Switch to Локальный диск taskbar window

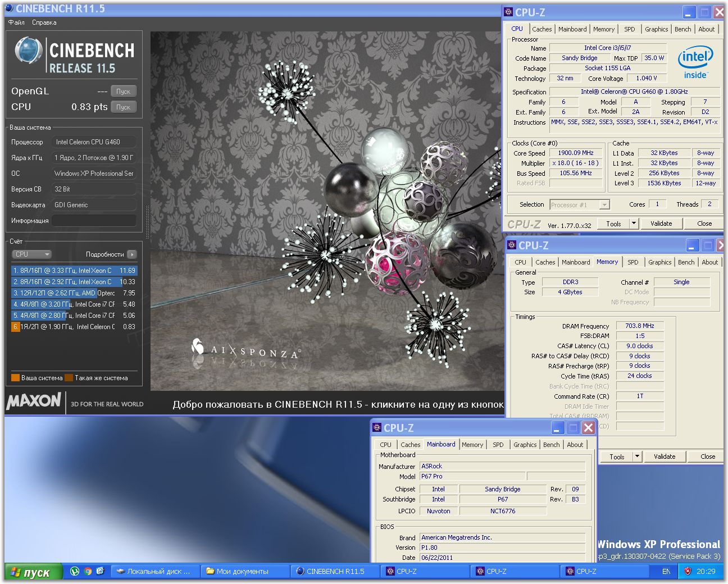coord(154,571)
